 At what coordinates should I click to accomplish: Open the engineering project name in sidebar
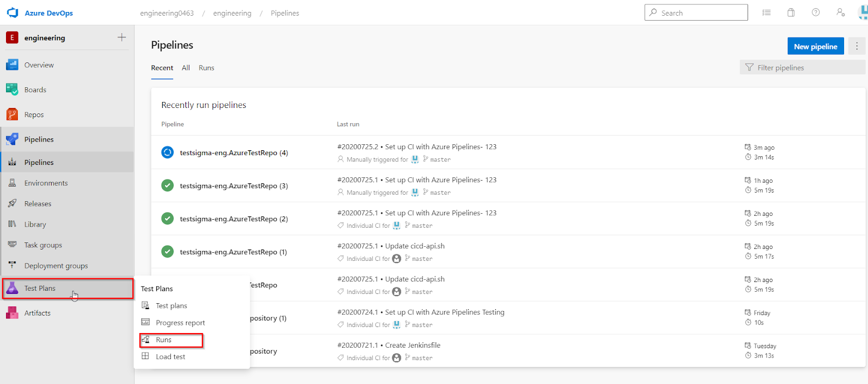click(x=44, y=38)
